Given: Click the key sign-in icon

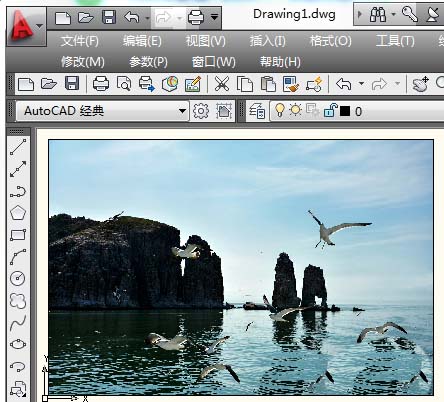Looking at the screenshot, I should pyautogui.click(x=409, y=14).
